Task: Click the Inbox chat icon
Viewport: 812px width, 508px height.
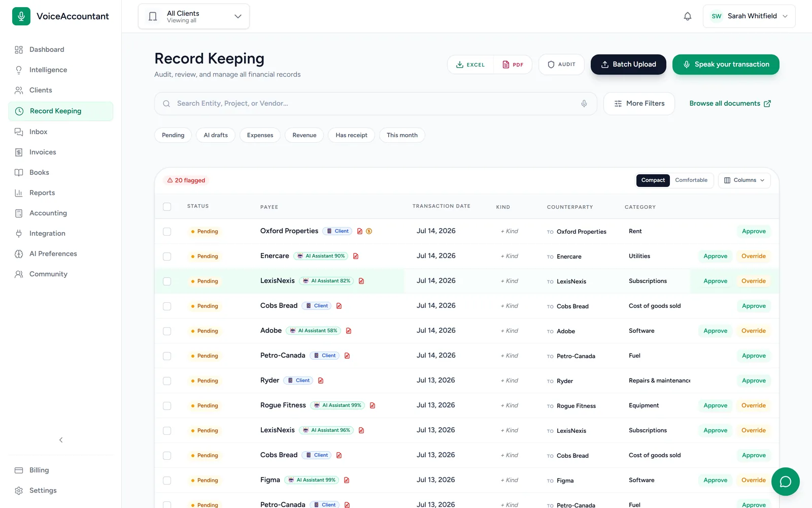Action: click(19, 132)
